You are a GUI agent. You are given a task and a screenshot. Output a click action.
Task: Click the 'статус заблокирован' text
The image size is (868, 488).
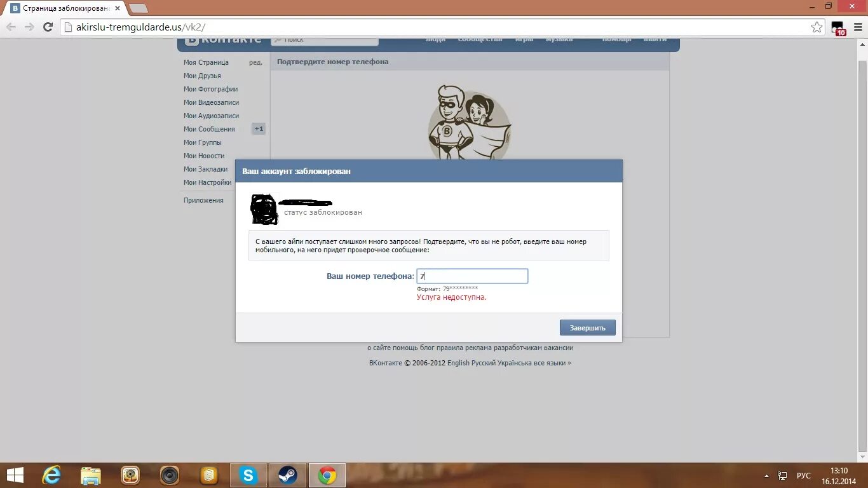tap(323, 212)
